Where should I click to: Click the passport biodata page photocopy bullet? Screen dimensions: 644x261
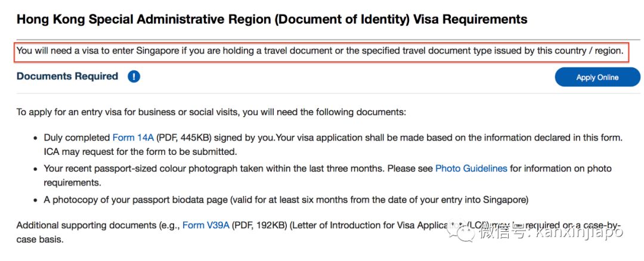click(286, 200)
